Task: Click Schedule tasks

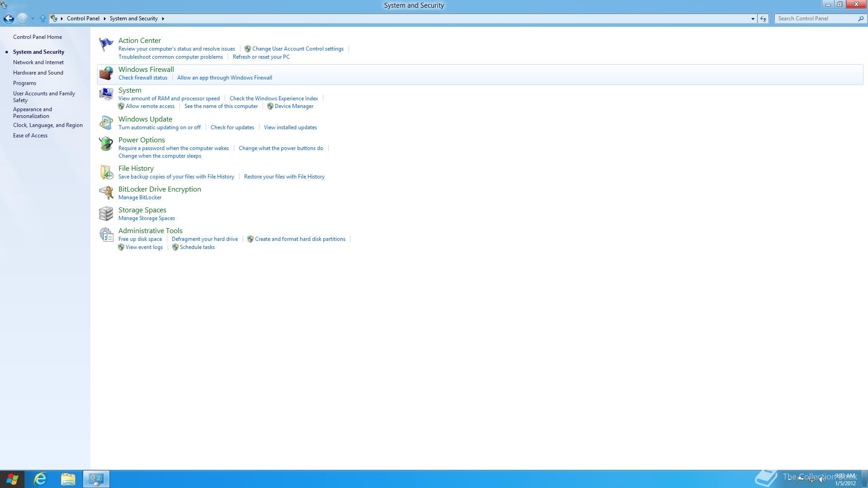Action: tap(197, 247)
